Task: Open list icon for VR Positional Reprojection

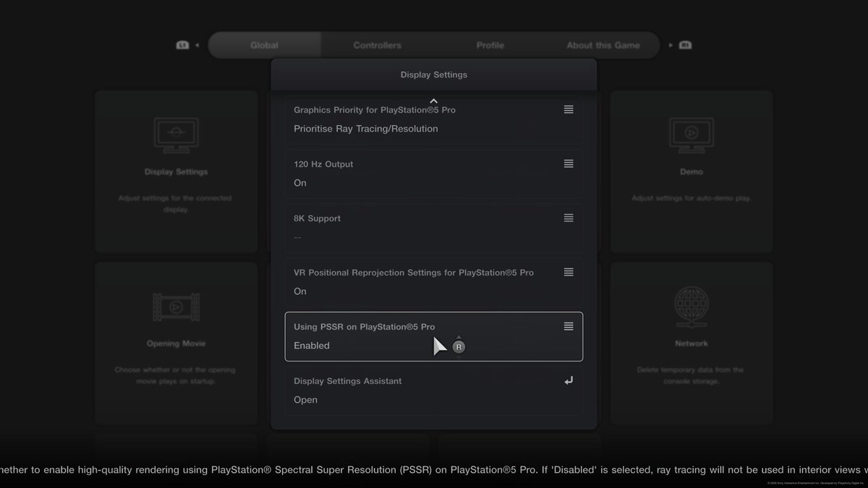Action: tap(569, 273)
